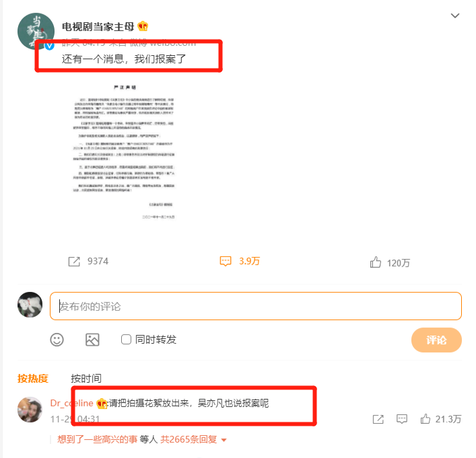Sort comments by 按热度
This screenshot has width=476, height=458.
[33, 379]
